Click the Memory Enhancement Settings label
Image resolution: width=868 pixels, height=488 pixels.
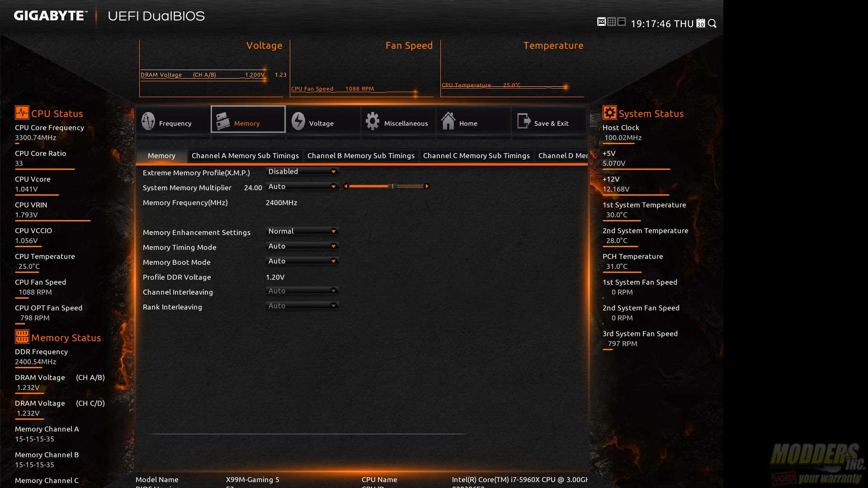197,232
